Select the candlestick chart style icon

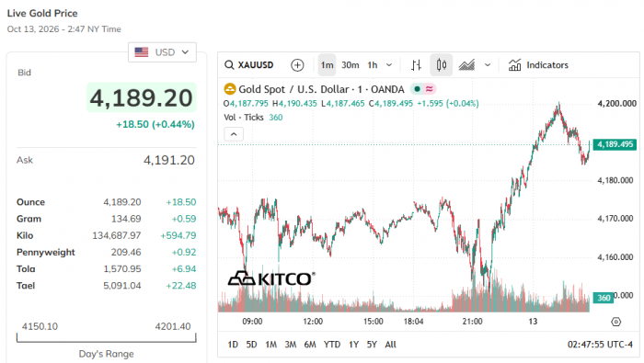[442, 65]
